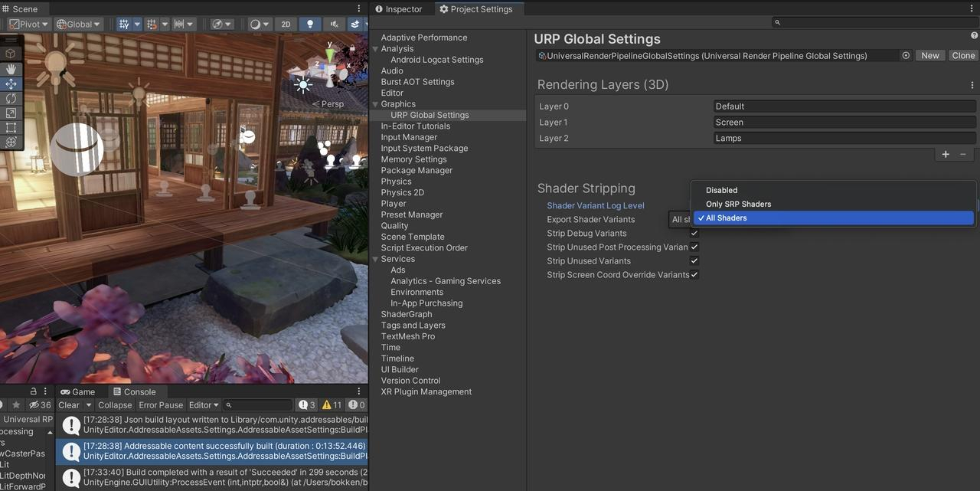
Task: Select the View (hand) tool in Scene
Action: 11,69
